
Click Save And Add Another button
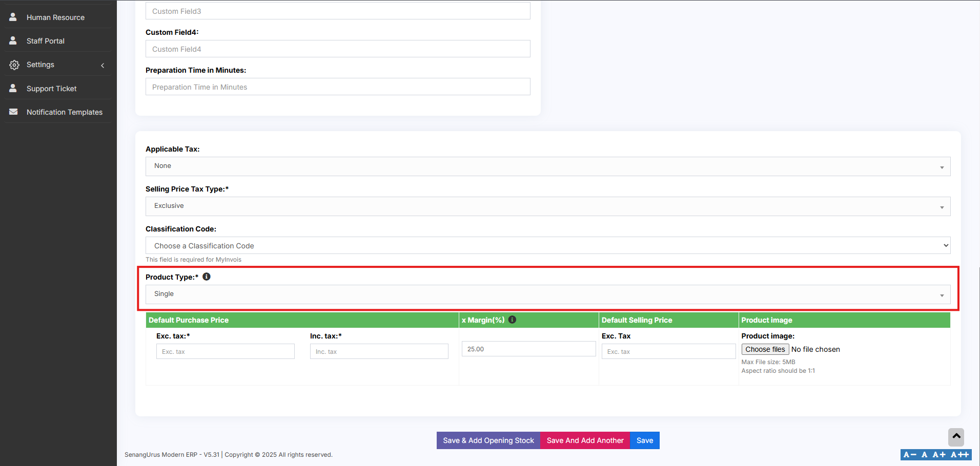pyautogui.click(x=585, y=440)
